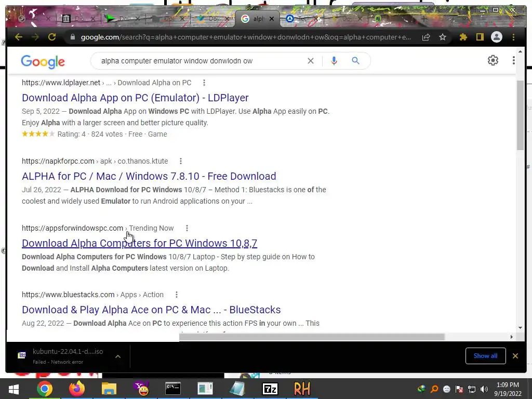Go back using the browser back arrow

19,37
